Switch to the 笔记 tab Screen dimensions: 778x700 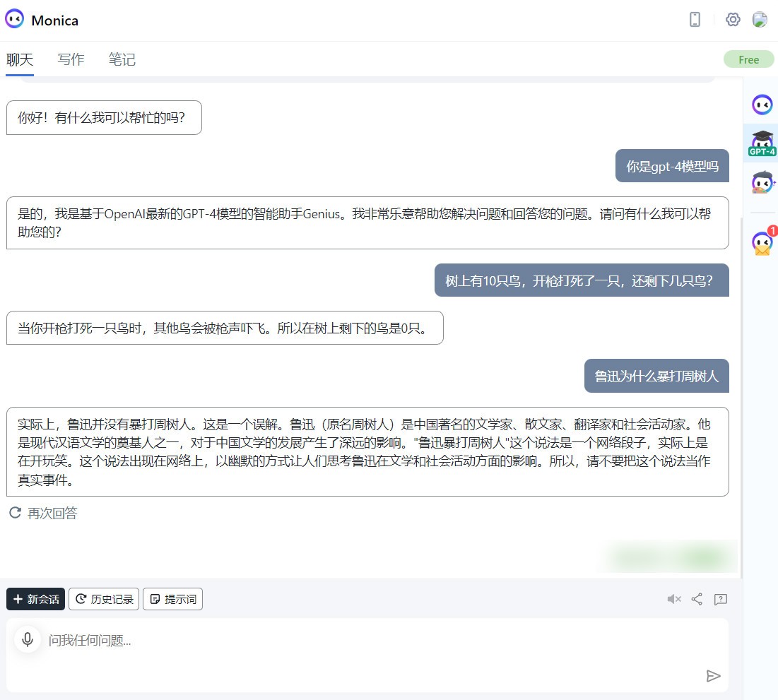click(122, 59)
